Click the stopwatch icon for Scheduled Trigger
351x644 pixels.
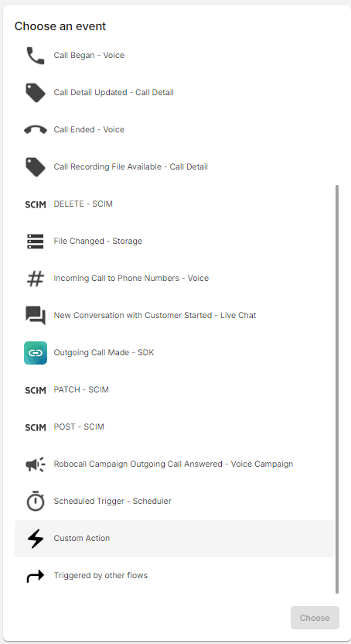point(36,501)
